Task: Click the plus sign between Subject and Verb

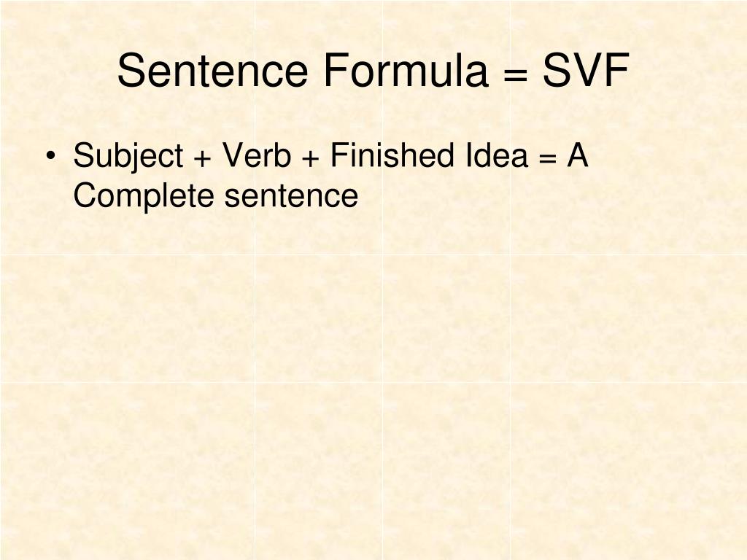Action: point(203,158)
